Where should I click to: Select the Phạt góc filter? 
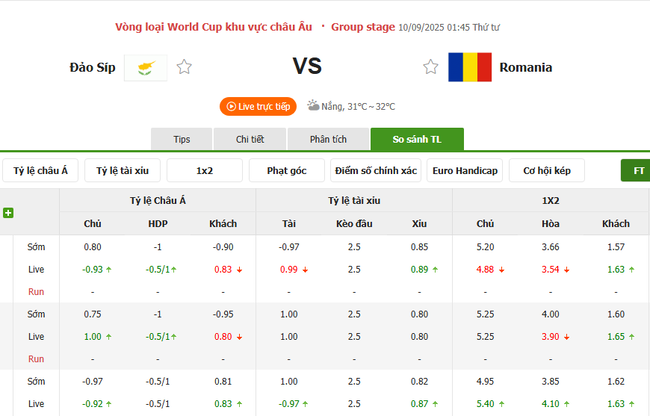[x=287, y=171]
